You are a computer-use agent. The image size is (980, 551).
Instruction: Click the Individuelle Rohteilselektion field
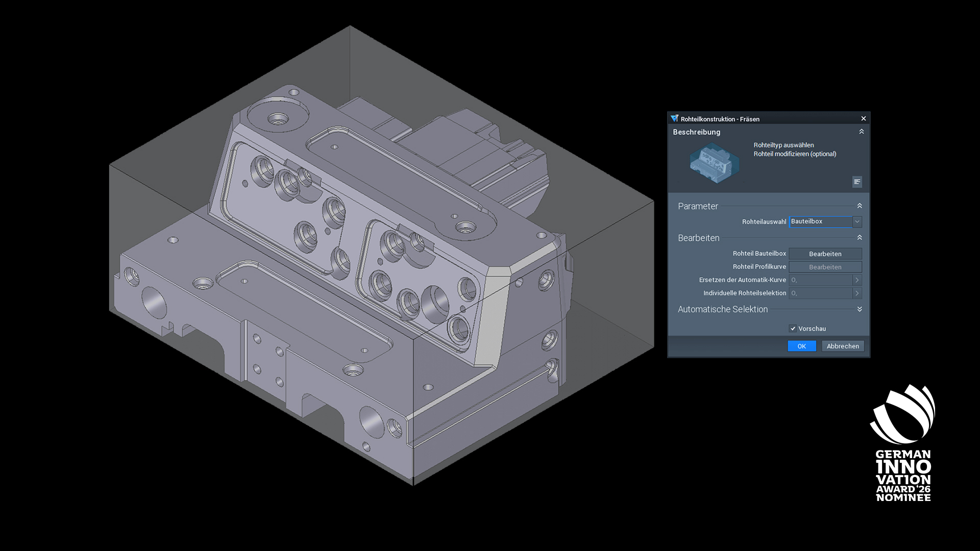pos(820,293)
